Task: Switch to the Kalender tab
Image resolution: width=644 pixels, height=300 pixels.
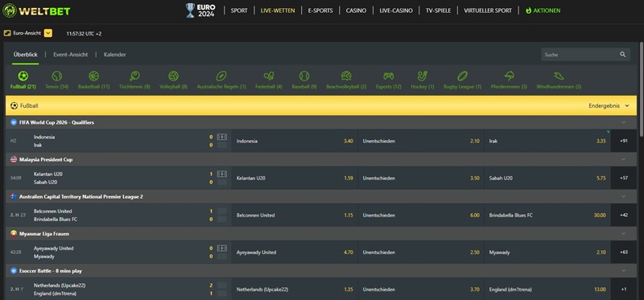Action: click(114, 55)
